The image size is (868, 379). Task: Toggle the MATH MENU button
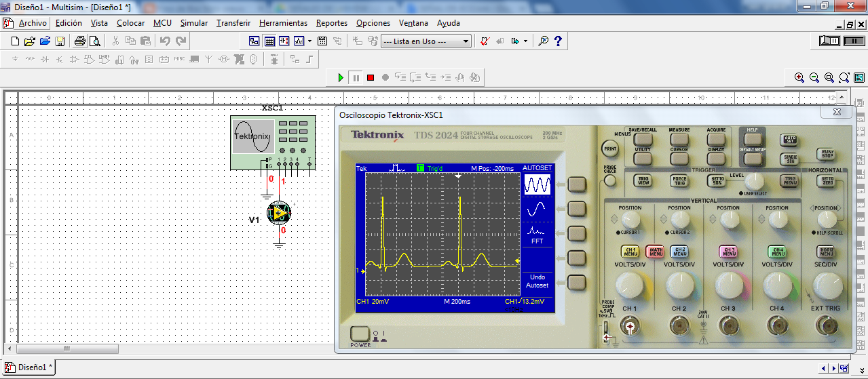coord(656,252)
